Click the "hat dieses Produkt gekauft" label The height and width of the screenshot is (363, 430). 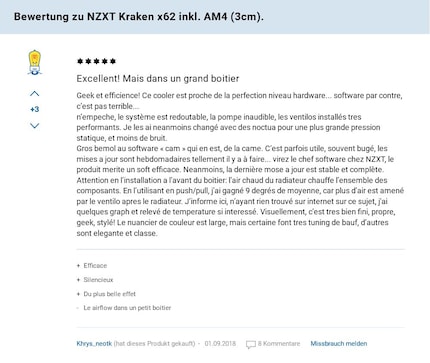pos(154,344)
